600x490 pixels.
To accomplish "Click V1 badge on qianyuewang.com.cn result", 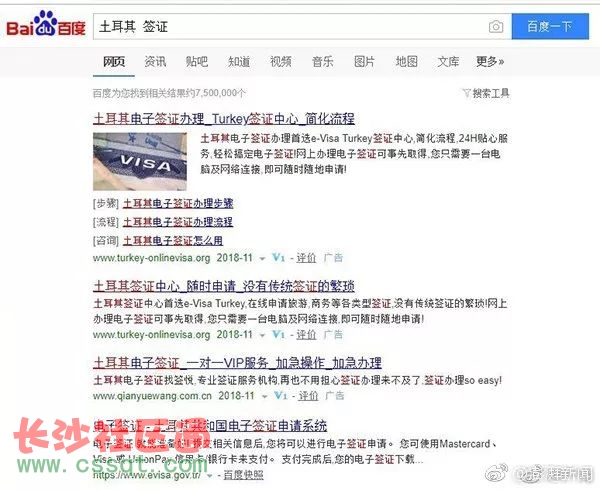I will [280, 396].
